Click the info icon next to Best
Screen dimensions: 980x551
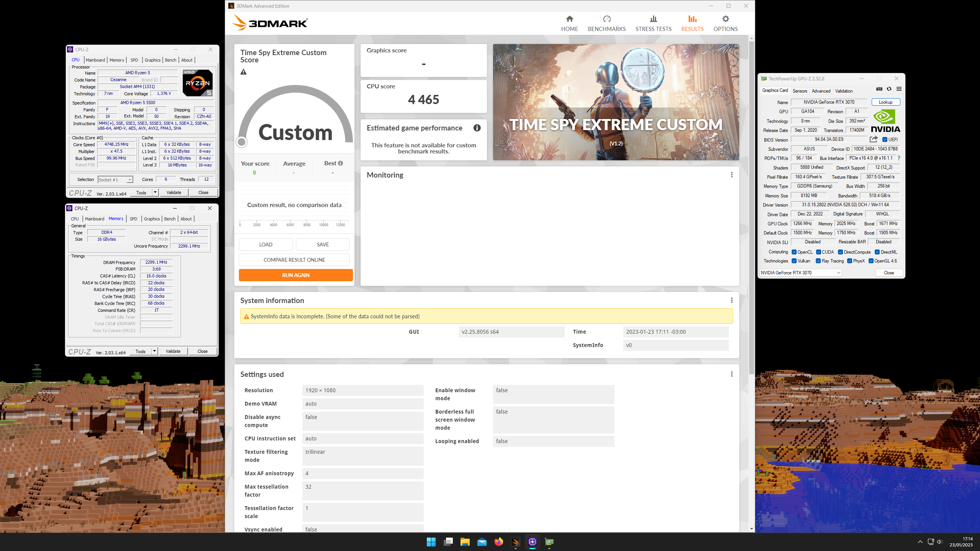point(340,163)
